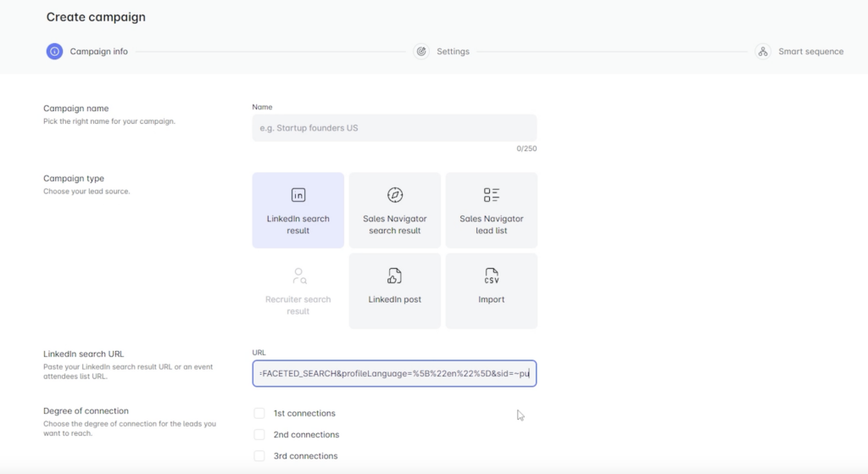Switch to the Campaign info step
The image size is (868, 474).
pos(98,52)
